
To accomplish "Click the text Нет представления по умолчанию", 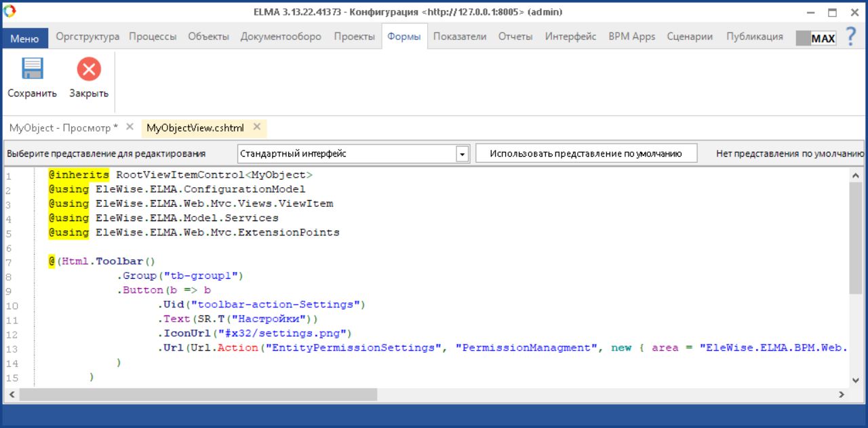I will click(x=790, y=154).
